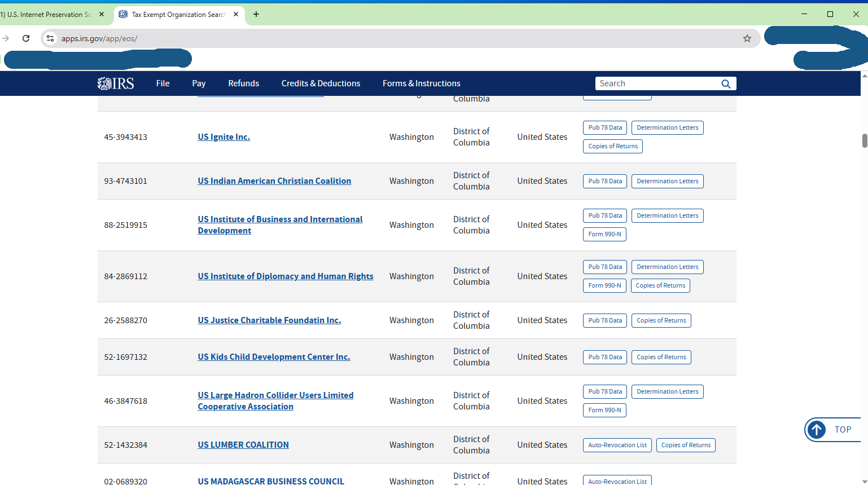Screen dimensions: 868x485
Task: Open the Refunds menu
Action: click(244, 83)
